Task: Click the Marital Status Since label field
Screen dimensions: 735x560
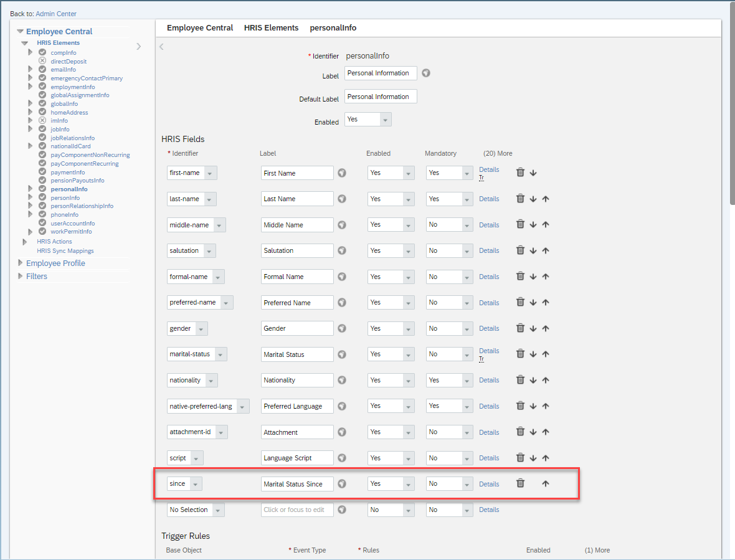Action: 297,484
